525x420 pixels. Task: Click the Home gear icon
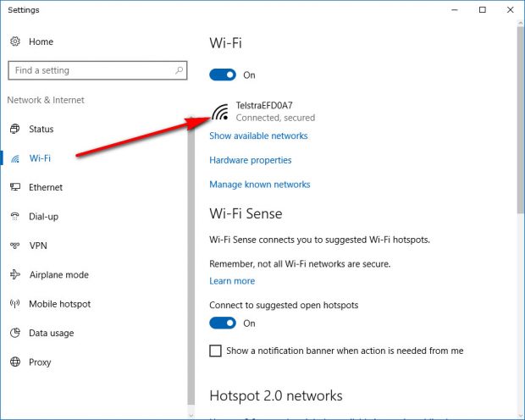(14, 41)
